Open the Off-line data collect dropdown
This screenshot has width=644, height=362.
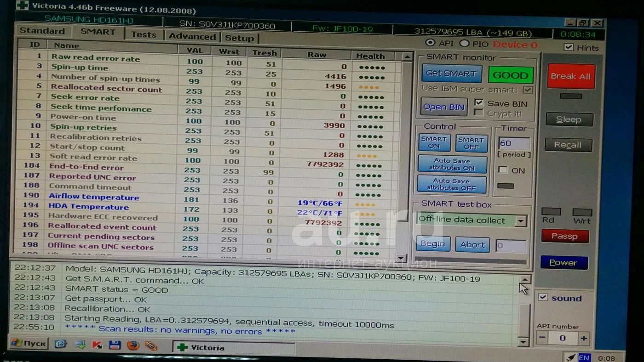point(520,221)
